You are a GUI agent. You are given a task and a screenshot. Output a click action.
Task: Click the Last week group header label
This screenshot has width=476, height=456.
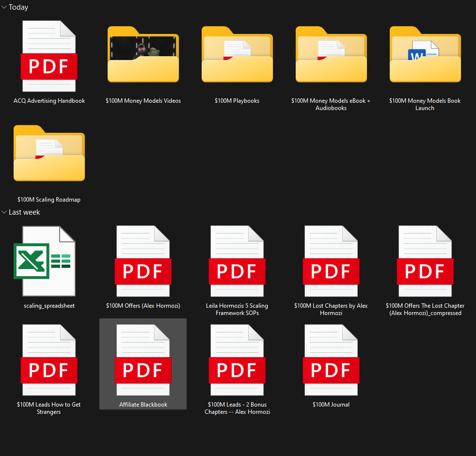[24, 212]
